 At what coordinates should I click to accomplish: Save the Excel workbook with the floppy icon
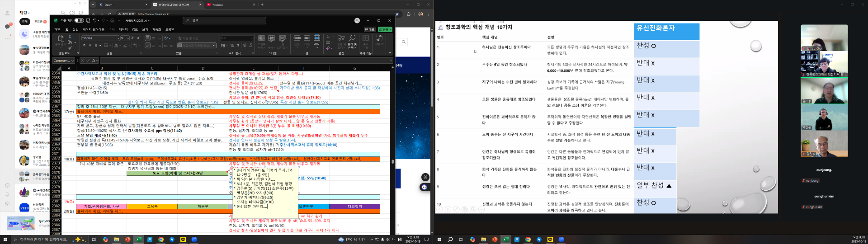(88, 20)
